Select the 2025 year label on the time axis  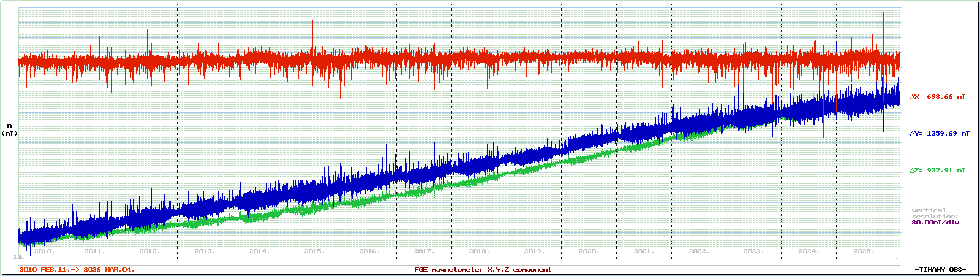(863, 251)
